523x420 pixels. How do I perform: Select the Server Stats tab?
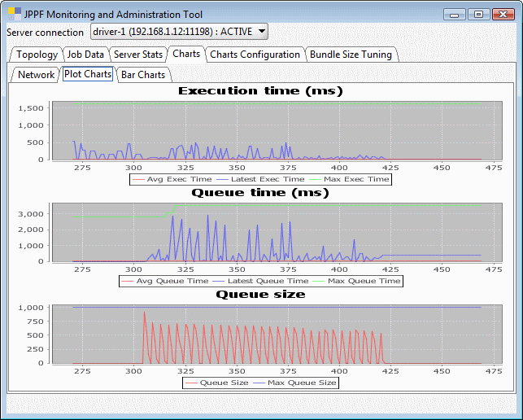click(x=137, y=55)
